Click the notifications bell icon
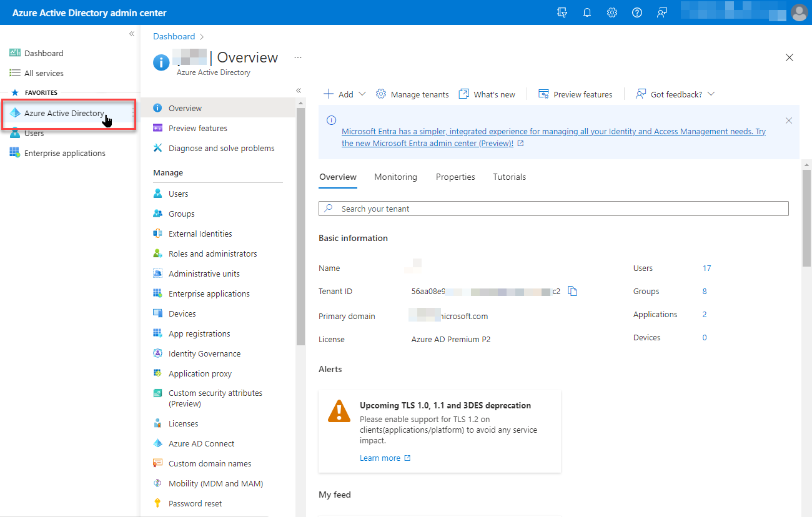The height and width of the screenshot is (517, 812). pos(587,12)
